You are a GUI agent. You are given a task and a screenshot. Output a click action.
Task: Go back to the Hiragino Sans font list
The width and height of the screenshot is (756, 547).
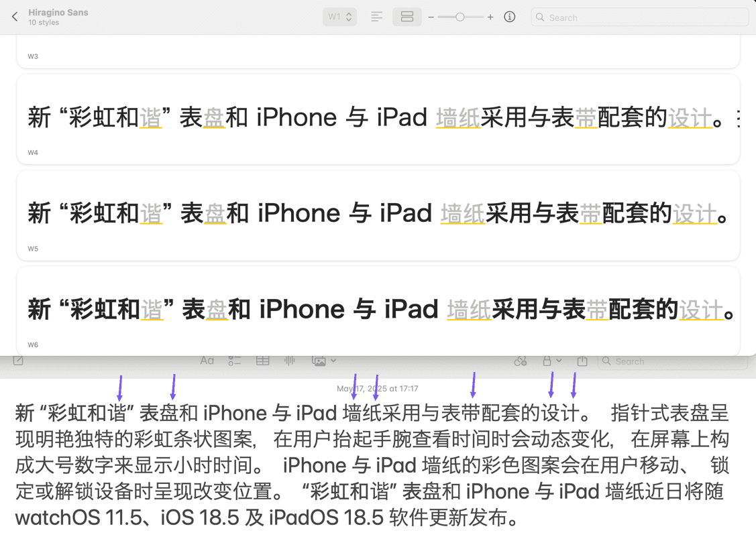[x=15, y=16]
